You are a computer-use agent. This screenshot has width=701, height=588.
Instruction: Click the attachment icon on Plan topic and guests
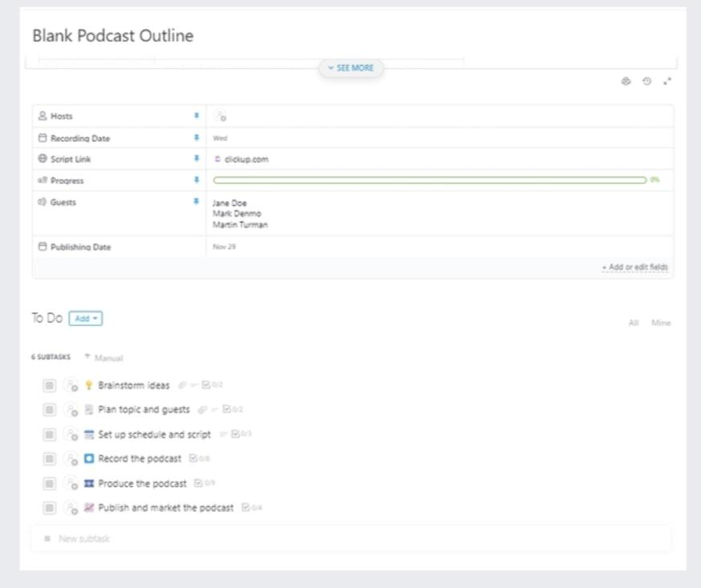tap(202, 410)
